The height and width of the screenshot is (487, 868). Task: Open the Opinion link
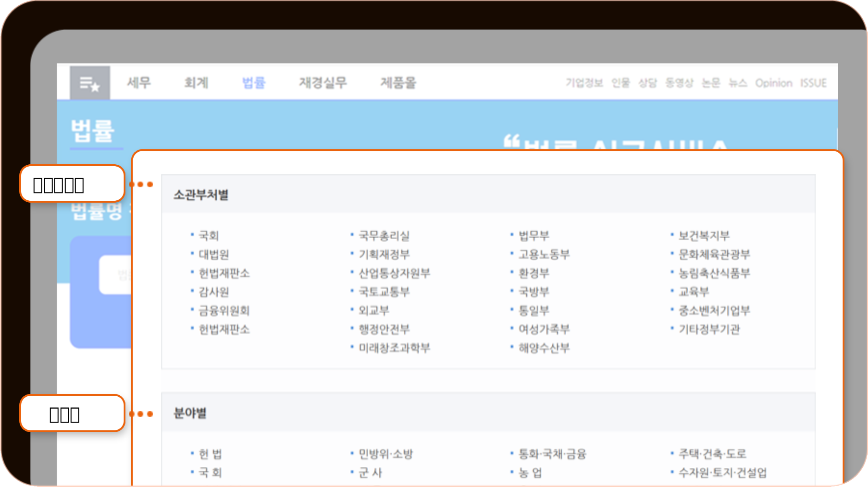773,83
